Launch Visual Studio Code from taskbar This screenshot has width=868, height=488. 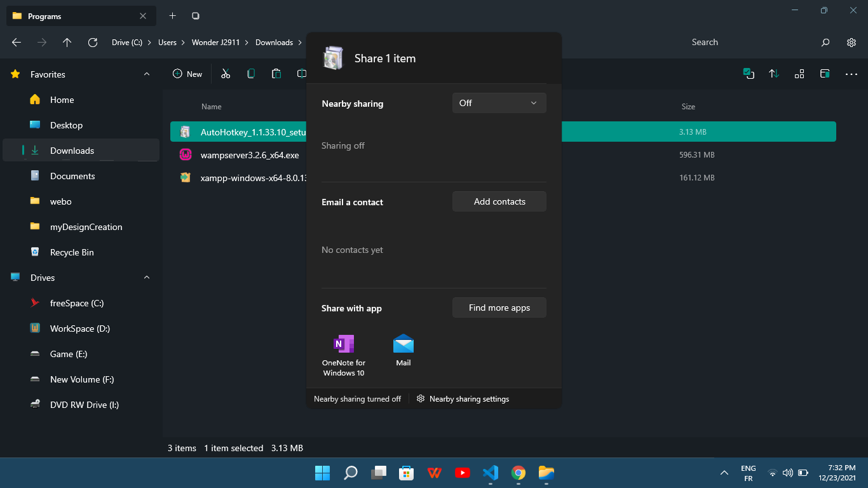point(491,473)
